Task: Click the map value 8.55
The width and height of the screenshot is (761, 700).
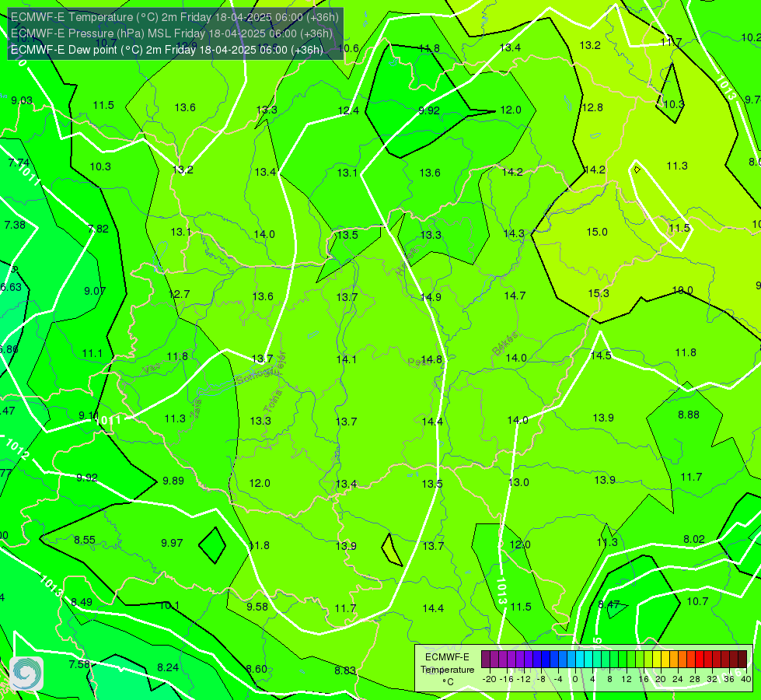Action: [x=85, y=540]
